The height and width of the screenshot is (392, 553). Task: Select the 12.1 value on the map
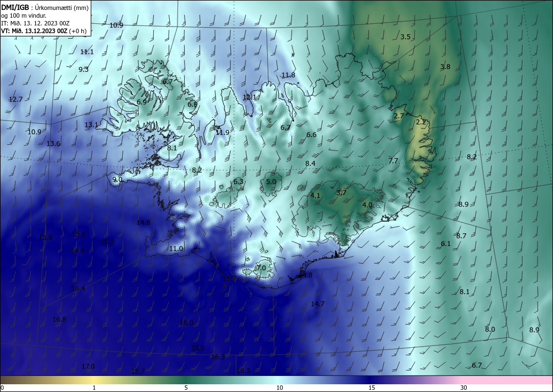tap(249, 97)
